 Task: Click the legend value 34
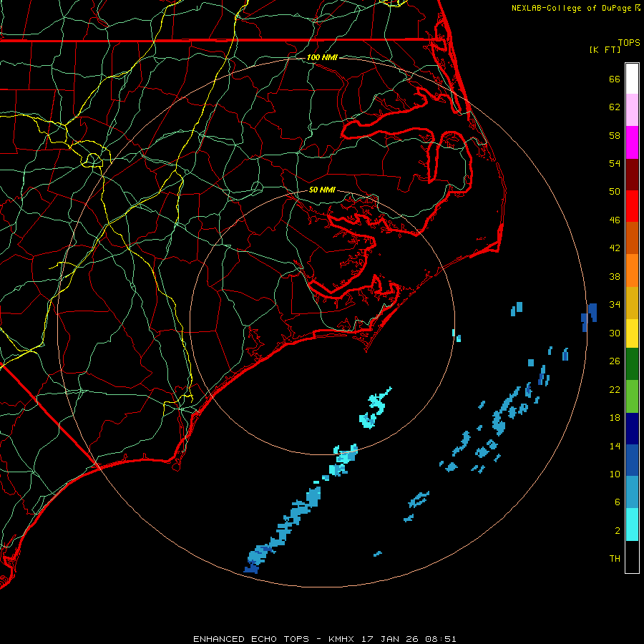tap(615, 304)
